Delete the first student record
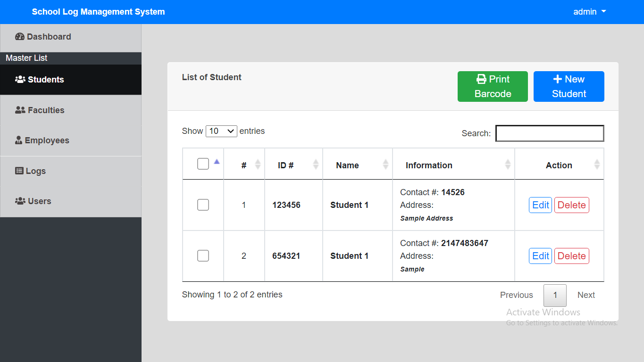Viewport: 644px width, 362px height. click(x=571, y=205)
